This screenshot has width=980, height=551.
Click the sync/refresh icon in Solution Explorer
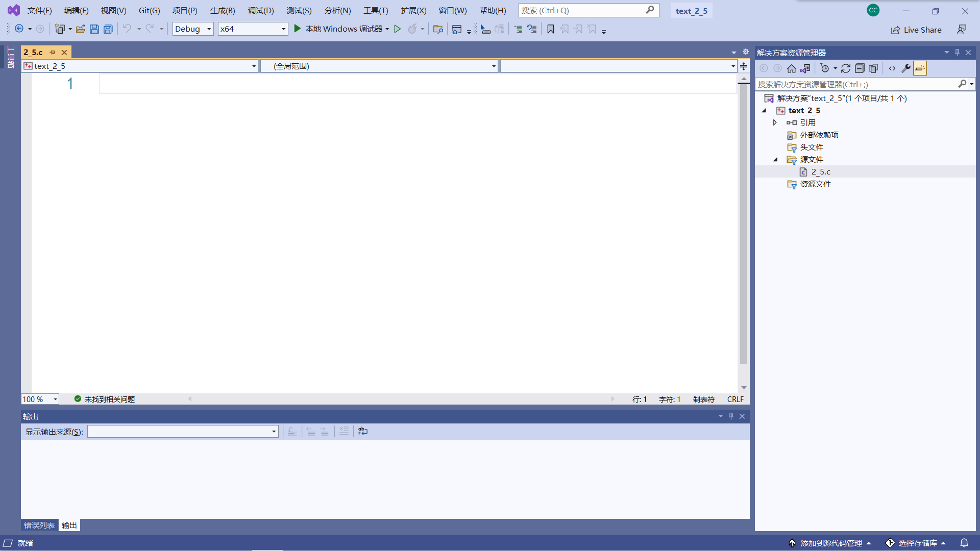click(845, 68)
